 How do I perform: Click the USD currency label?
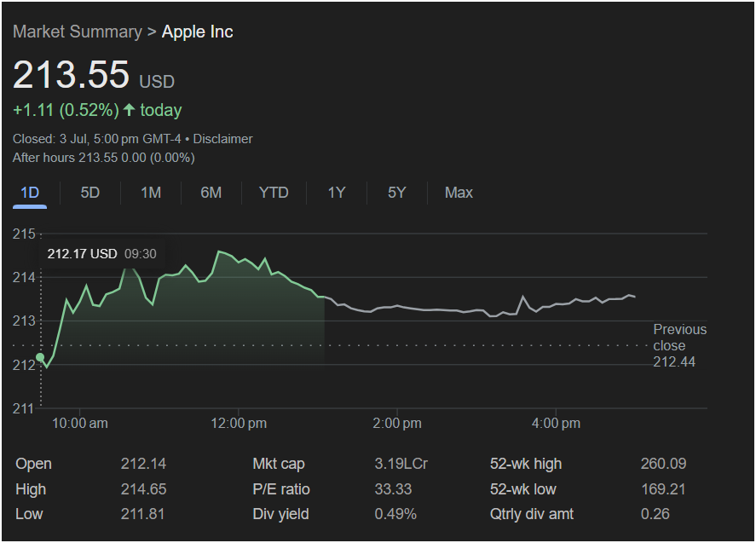(157, 82)
